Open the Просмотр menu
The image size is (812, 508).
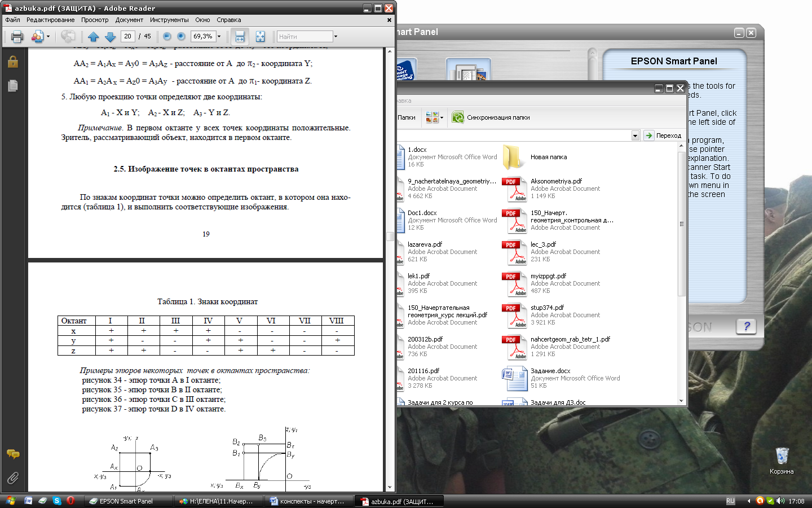point(95,20)
